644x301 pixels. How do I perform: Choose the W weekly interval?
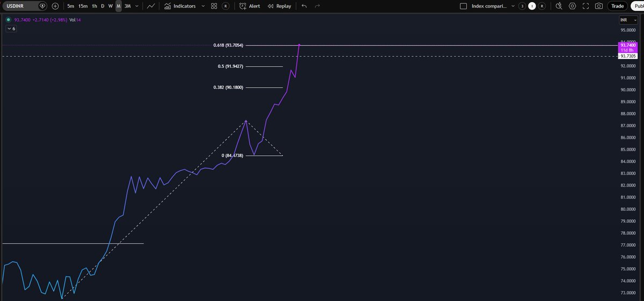pos(110,6)
